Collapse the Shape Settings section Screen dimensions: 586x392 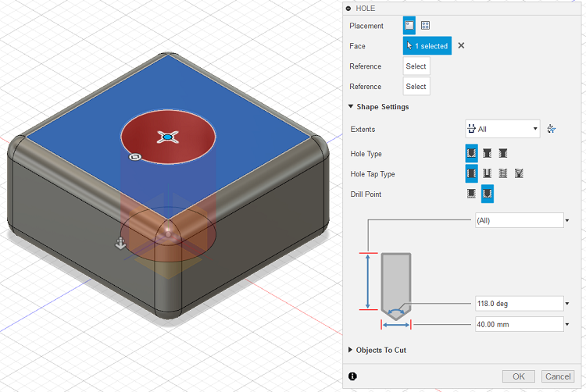[x=351, y=106]
